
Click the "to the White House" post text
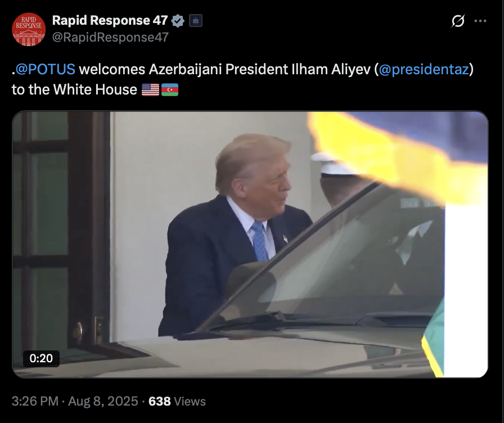(x=74, y=89)
